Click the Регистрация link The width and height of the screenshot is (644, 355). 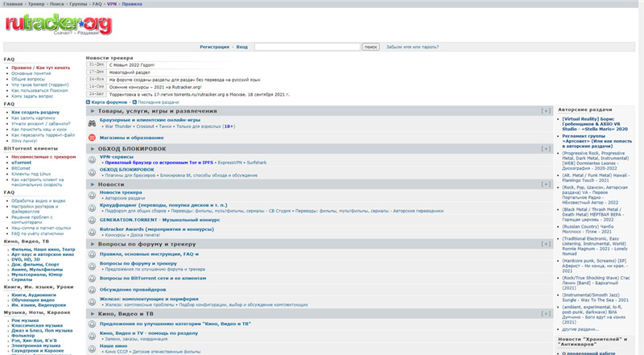coord(214,47)
